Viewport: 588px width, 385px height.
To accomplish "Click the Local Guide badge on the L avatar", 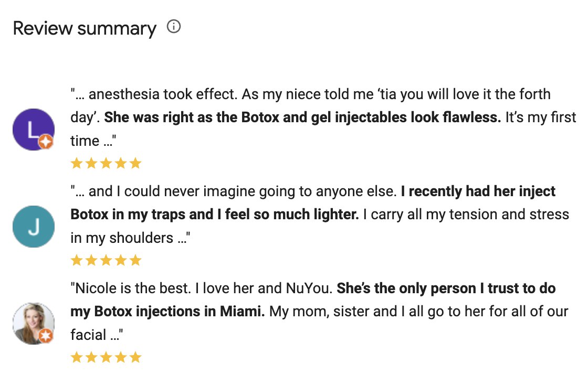I will coord(45,141).
